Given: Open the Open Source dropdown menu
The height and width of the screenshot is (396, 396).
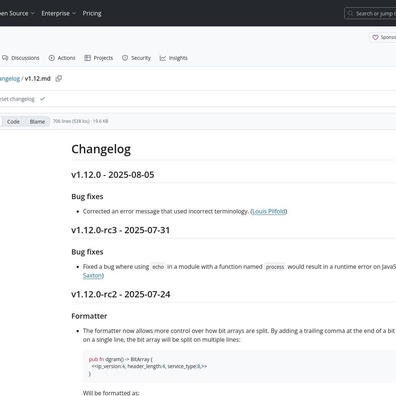Looking at the screenshot, I should coord(17,13).
